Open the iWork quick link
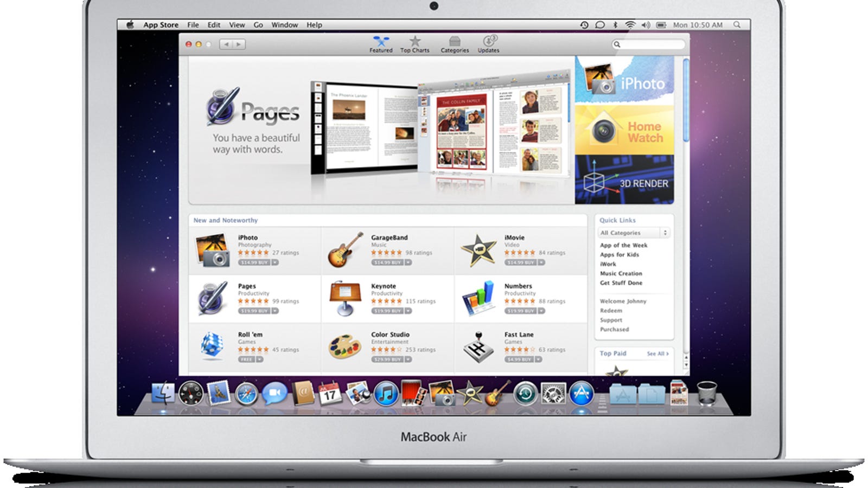The width and height of the screenshot is (868, 488). click(608, 264)
